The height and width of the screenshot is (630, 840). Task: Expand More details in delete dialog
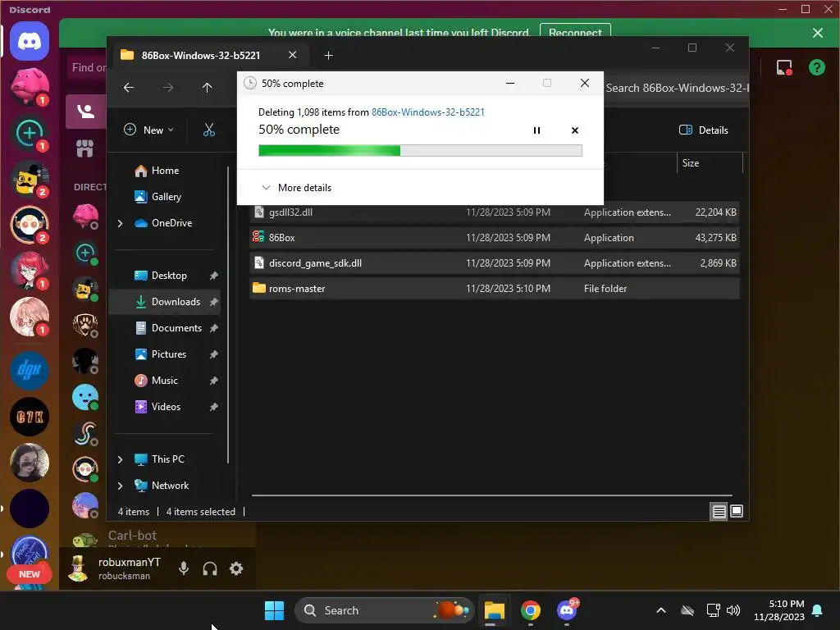click(296, 188)
